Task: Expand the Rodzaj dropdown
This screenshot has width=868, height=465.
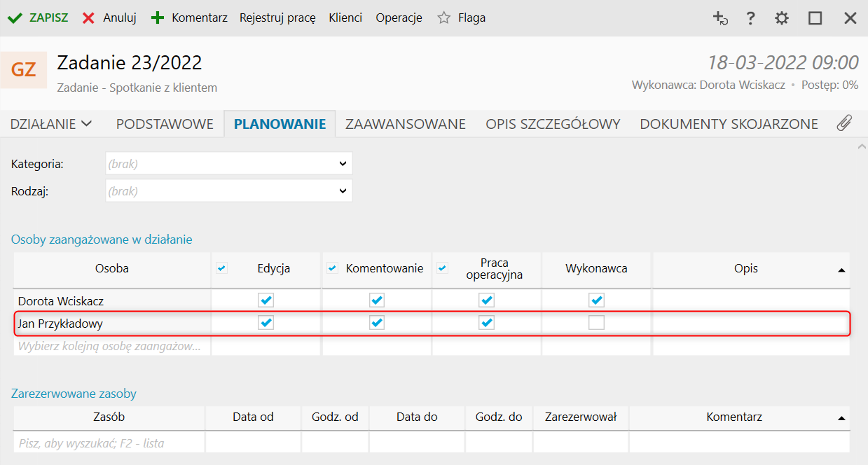Action: [x=229, y=190]
